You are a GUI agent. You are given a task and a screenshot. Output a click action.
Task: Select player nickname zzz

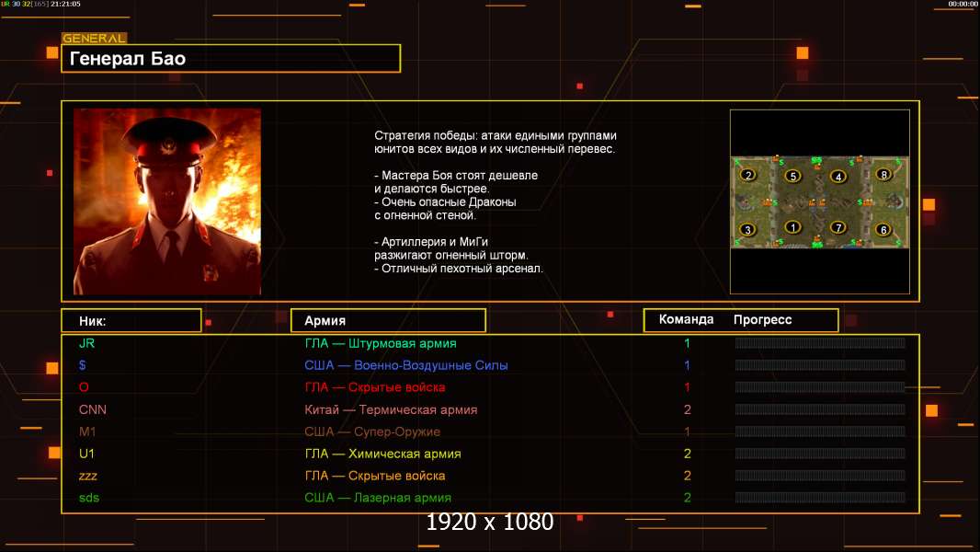pyautogui.click(x=88, y=476)
